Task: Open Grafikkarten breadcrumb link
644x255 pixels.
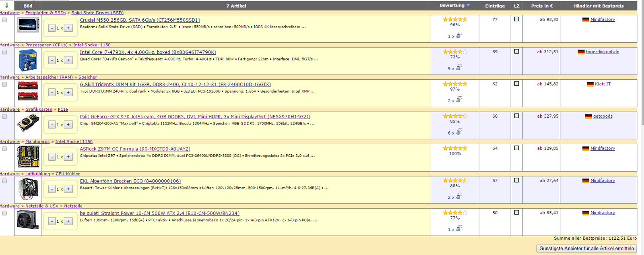Action: 39,110
